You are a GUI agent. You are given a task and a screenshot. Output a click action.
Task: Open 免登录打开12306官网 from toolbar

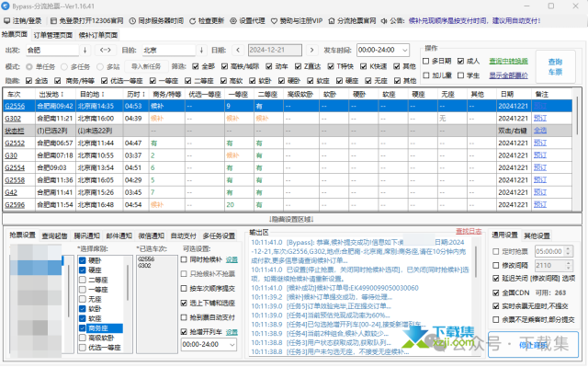87,21
